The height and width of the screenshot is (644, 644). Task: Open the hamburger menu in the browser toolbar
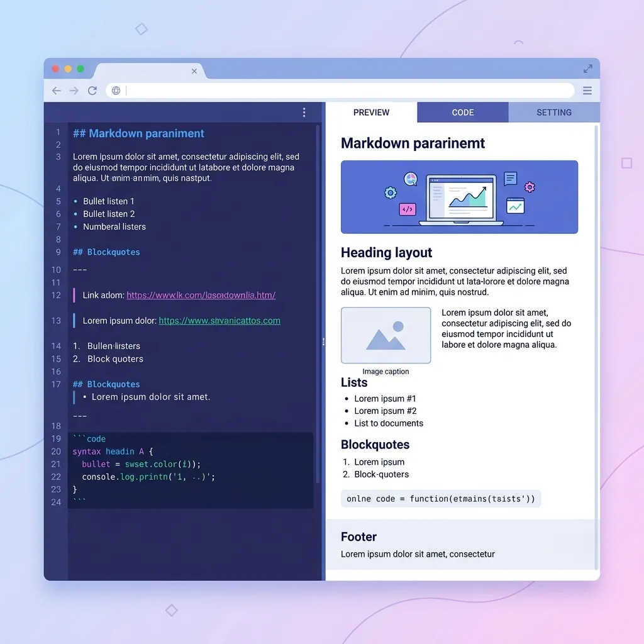pos(587,91)
